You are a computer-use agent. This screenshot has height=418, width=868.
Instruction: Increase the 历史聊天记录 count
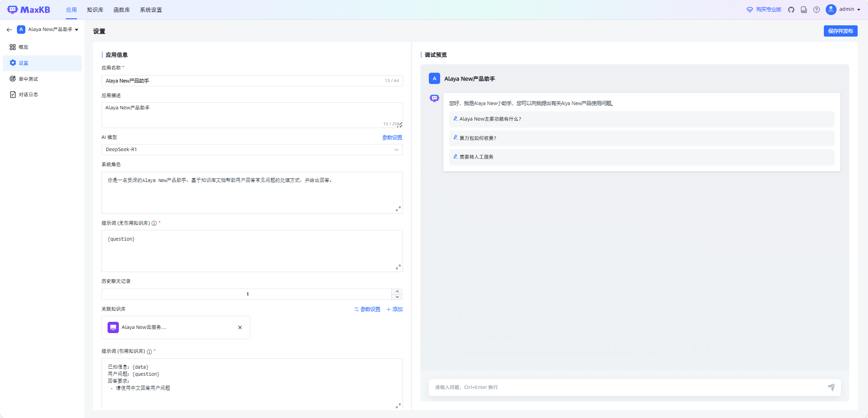tap(397, 291)
